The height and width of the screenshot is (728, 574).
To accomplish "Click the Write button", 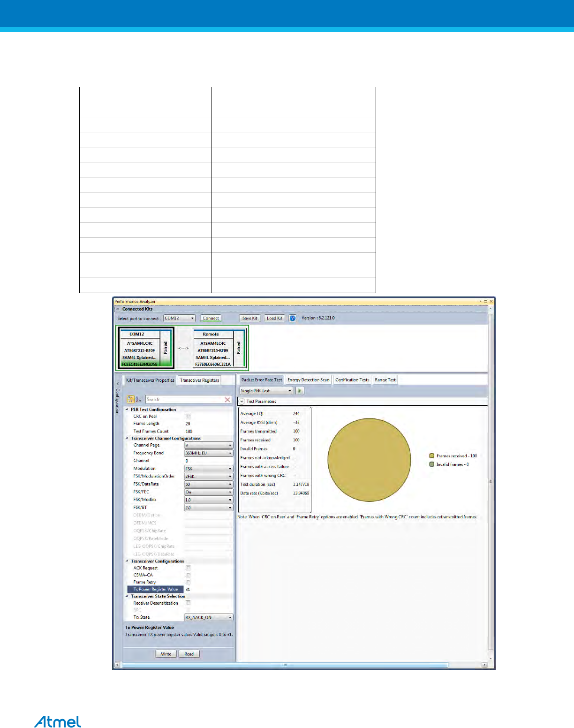I will point(166,654).
